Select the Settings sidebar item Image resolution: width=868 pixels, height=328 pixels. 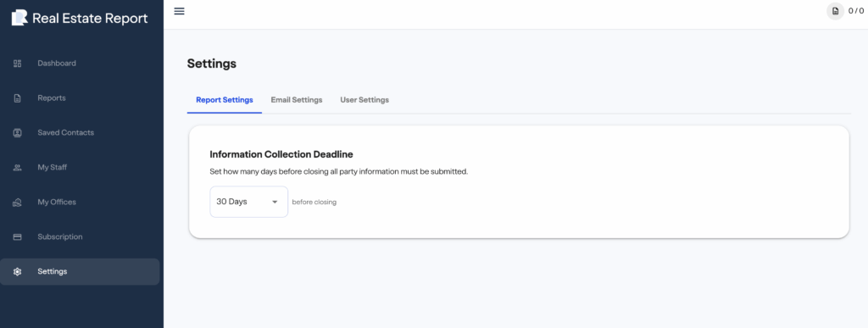(80, 271)
